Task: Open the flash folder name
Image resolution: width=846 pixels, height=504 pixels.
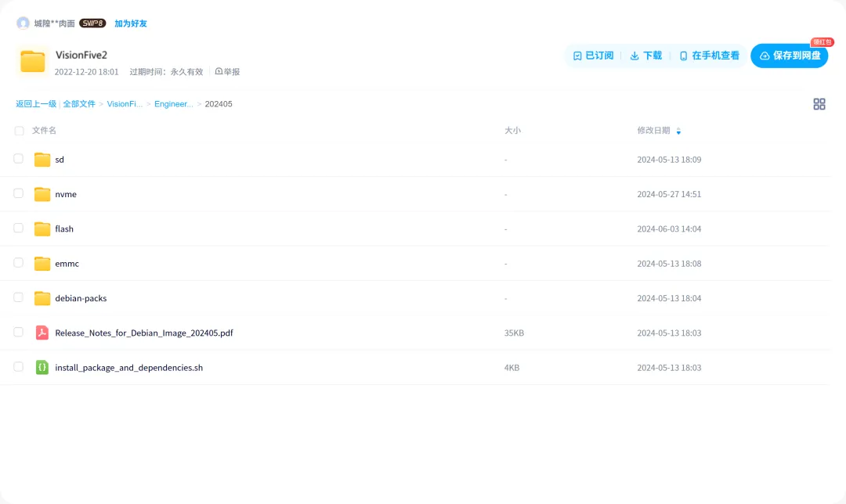Action: (x=64, y=229)
